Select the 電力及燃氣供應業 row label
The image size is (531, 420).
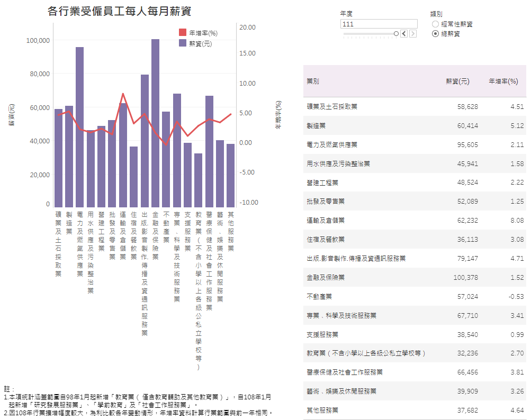[x=332, y=144]
